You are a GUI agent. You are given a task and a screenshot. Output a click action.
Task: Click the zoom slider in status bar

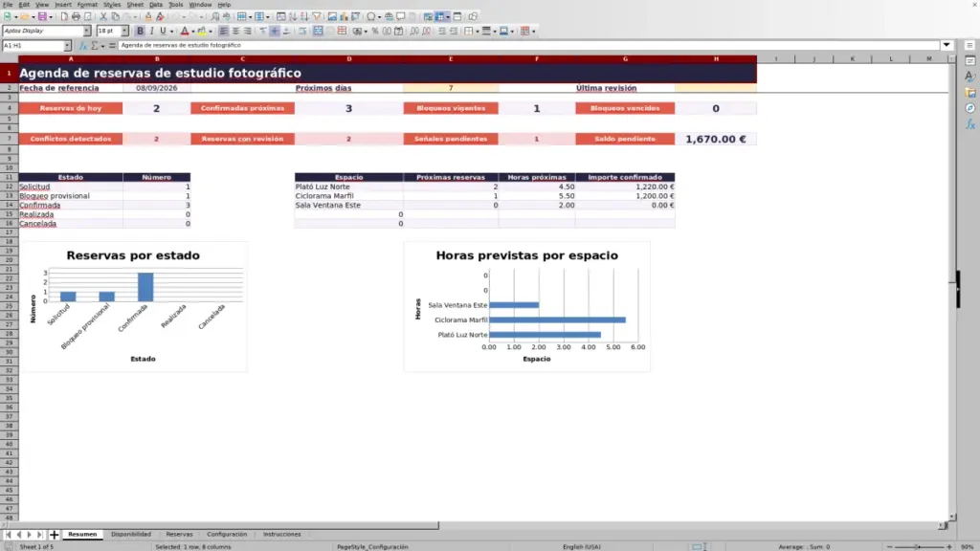[919, 547]
